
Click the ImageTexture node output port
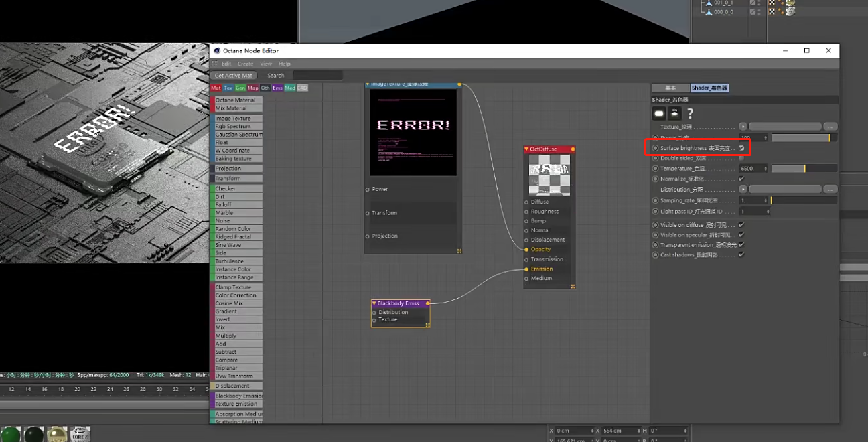click(x=459, y=84)
